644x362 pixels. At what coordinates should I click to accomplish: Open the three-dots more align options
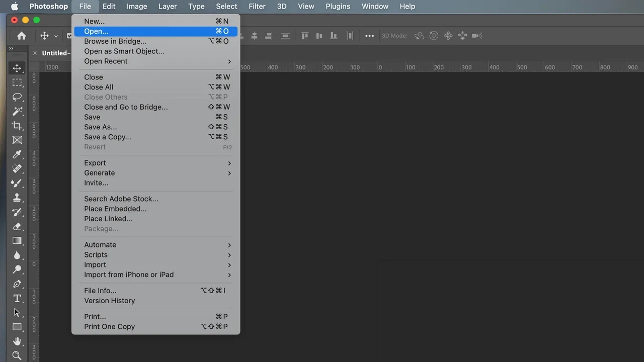click(x=370, y=36)
